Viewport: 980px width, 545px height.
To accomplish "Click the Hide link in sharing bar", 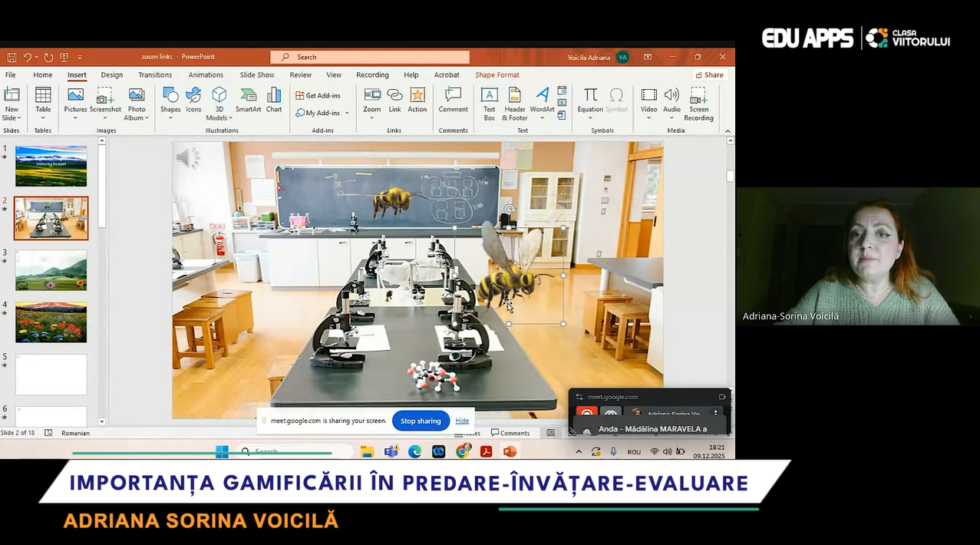I will pos(462,421).
